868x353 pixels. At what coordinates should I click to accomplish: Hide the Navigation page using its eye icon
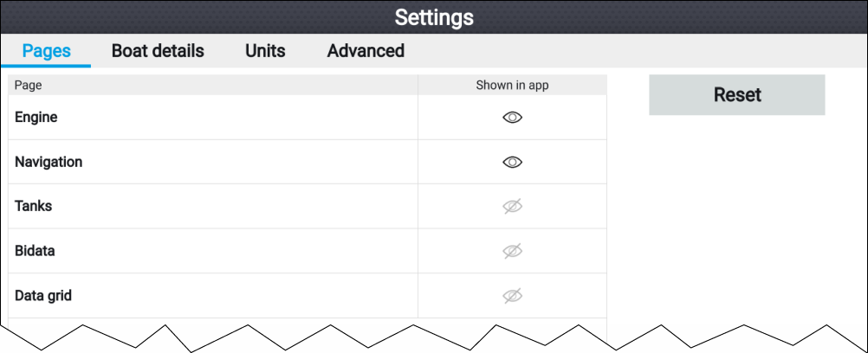pyautogui.click(x=512, y=162)
